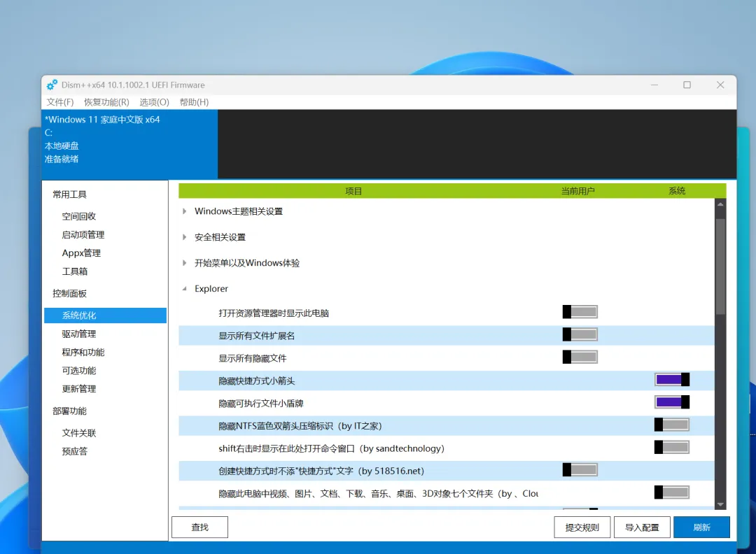Viewport: 756px width, 554px height.
Task: Click 安全相关设置 label
Action: (220, 237)
